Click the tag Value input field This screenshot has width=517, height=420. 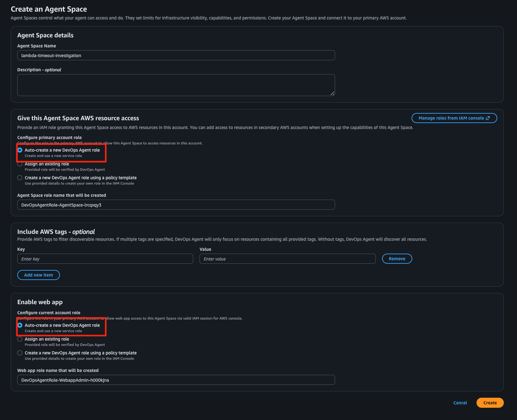[287, 259]
